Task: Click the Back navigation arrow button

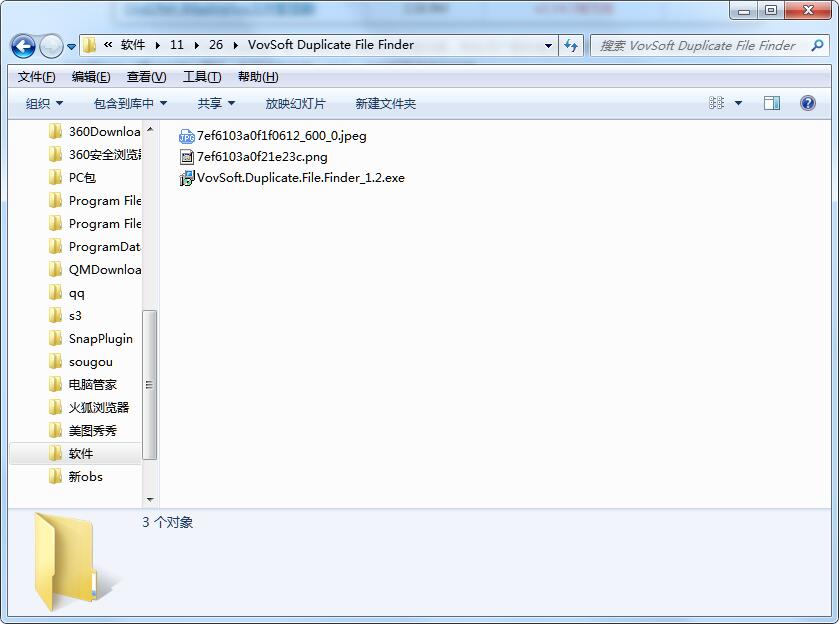Action: coord(24,46)
